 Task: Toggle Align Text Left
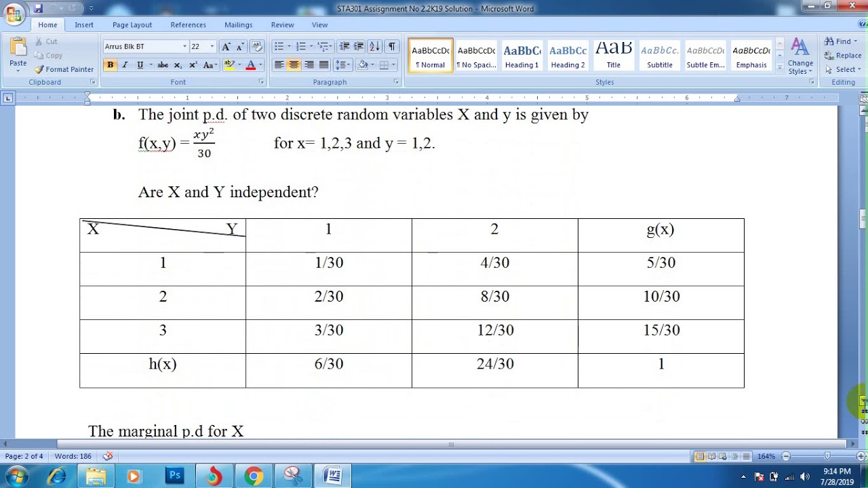279,65
